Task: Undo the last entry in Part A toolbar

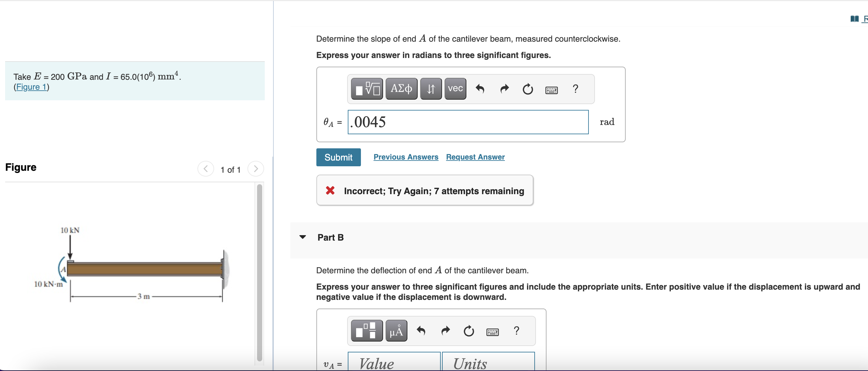Action: pos(480,89)
